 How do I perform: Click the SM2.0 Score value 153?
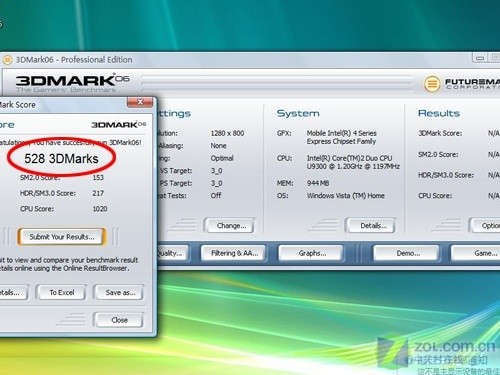pos(98,177)
